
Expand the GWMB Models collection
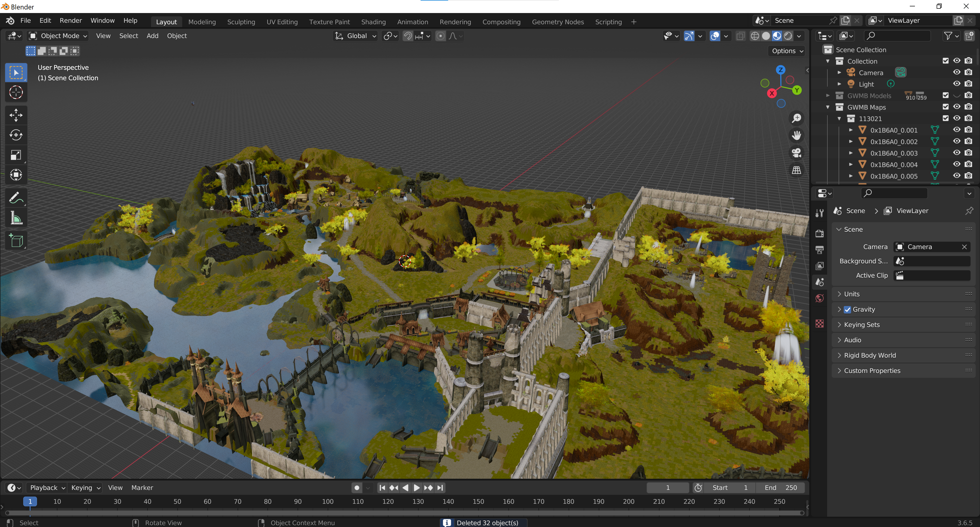[827, 96]
